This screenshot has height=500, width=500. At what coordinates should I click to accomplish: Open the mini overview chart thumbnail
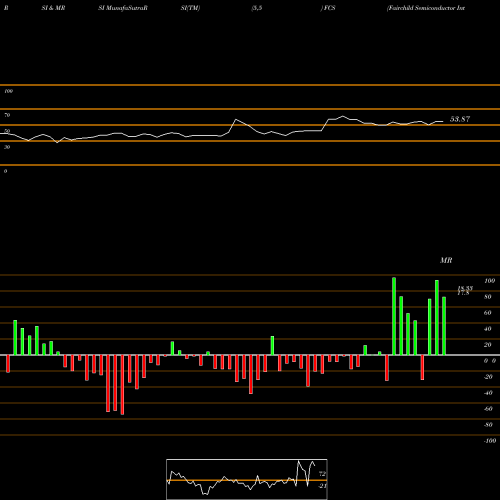click(x=247, y=479)
